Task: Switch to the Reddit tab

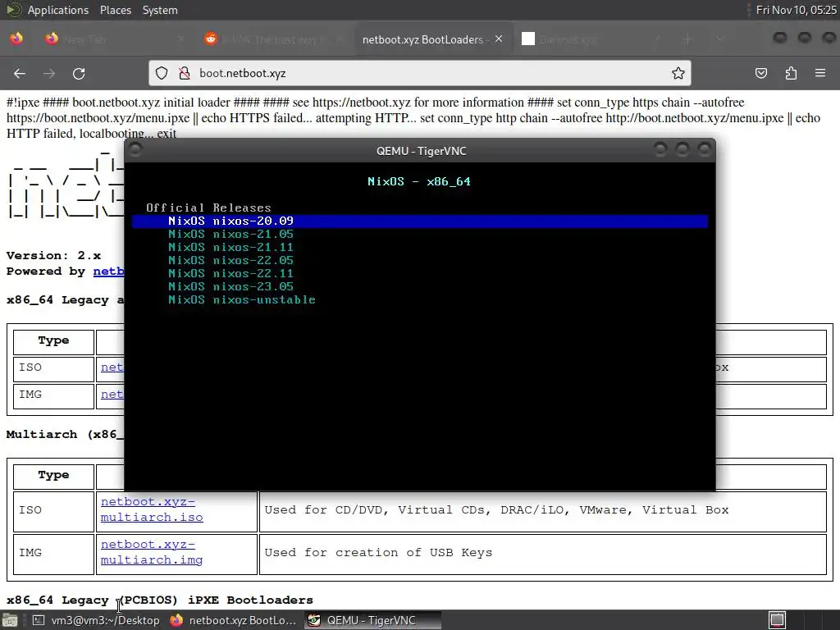Action: 273,39
